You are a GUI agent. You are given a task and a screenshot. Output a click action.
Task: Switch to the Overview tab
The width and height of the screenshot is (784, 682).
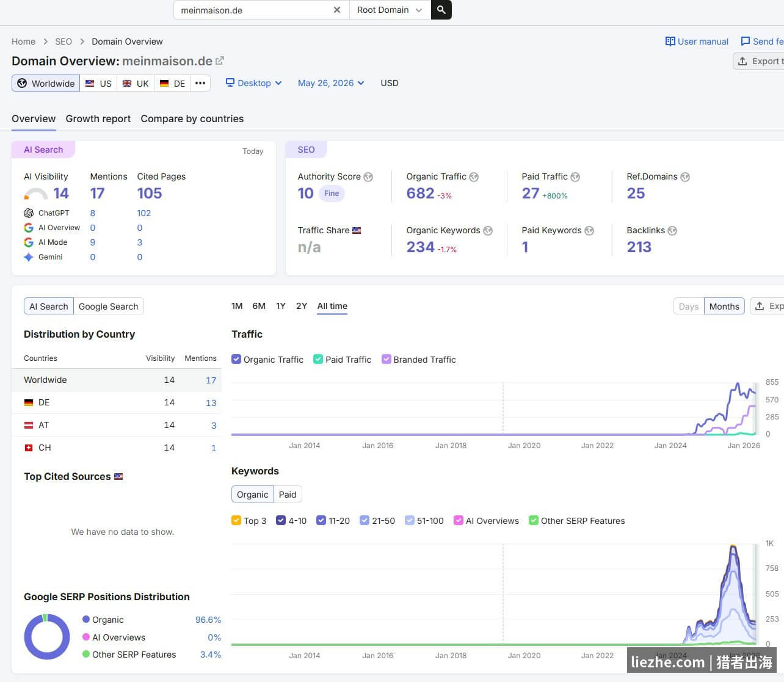click(x=34, y=118)
